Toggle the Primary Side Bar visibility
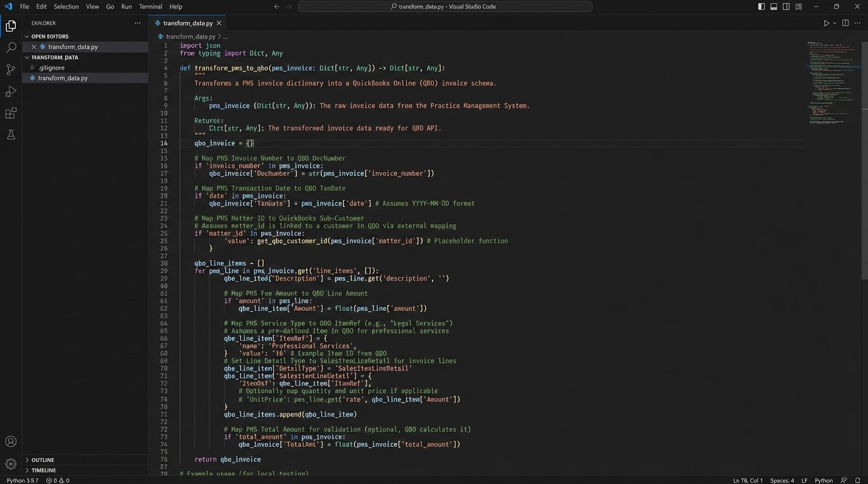868x484 pixels. pos(761,6)
